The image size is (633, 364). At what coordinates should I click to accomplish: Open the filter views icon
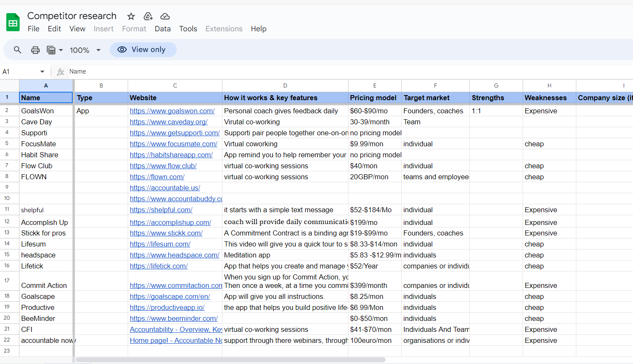[x=51, y=50]
